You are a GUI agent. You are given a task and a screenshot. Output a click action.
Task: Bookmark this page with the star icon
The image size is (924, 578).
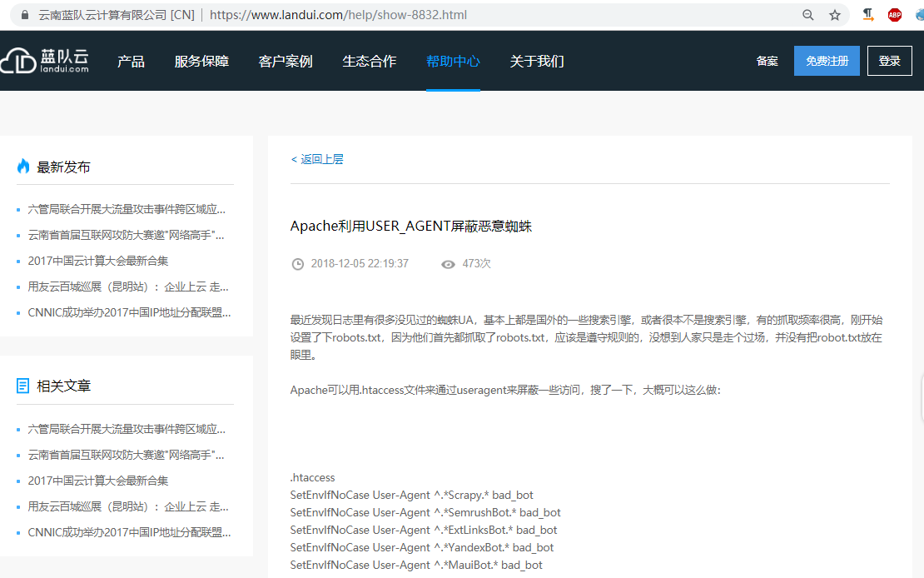point(834,15)
